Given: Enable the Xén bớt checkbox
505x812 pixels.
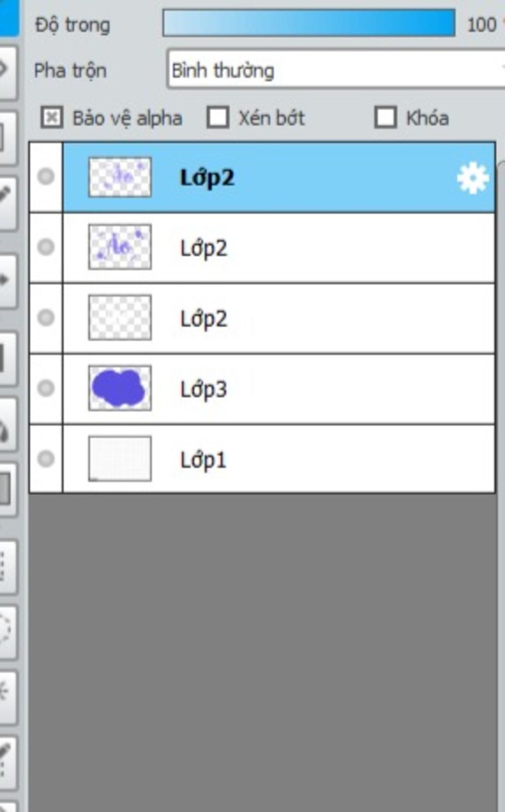Looking at the screenshot, I should 218,118.
